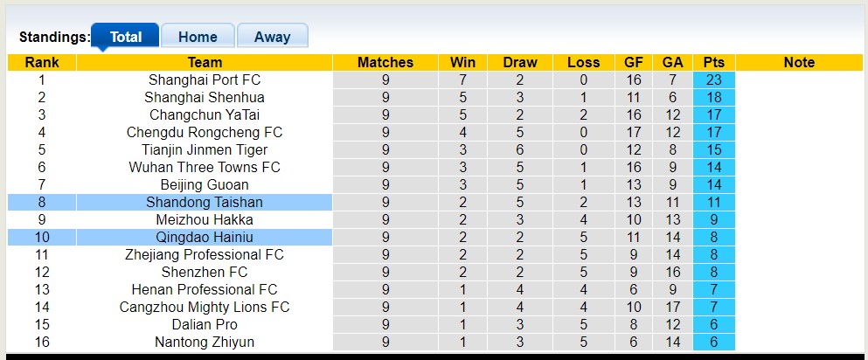Click the Beijing Guoan team name
The width and height of the screenshot is (868, 360).
[x=205, y=184]
